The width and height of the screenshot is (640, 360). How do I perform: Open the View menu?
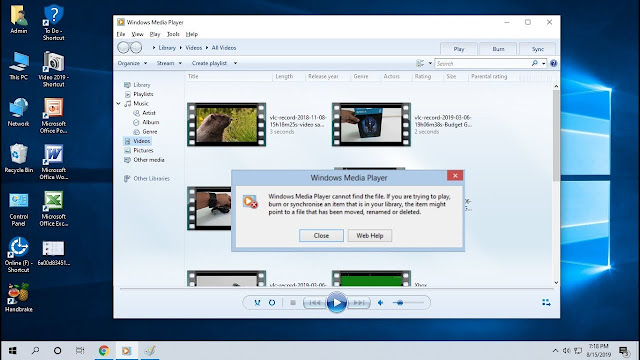point(138,34)
